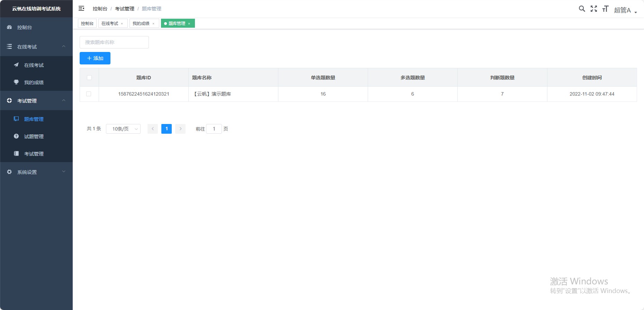The image size is (644, 310).
Task: Click the 云帆在线培训考试系统 logo title
Action: tap(36, 9)
